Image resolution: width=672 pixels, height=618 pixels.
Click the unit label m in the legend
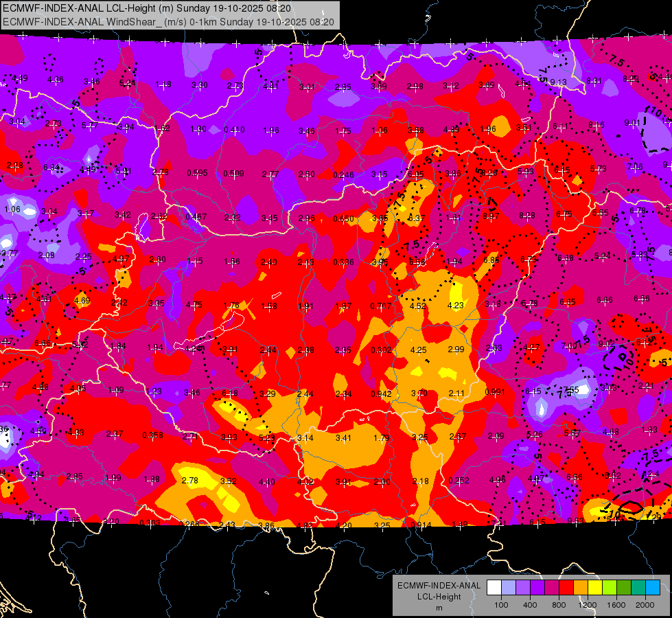pos(439,608)
